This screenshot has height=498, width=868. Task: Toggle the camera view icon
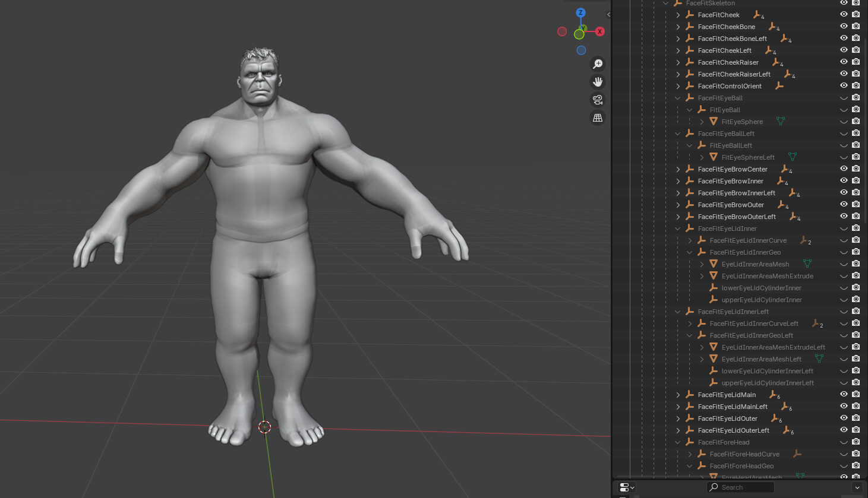(598, 100)
